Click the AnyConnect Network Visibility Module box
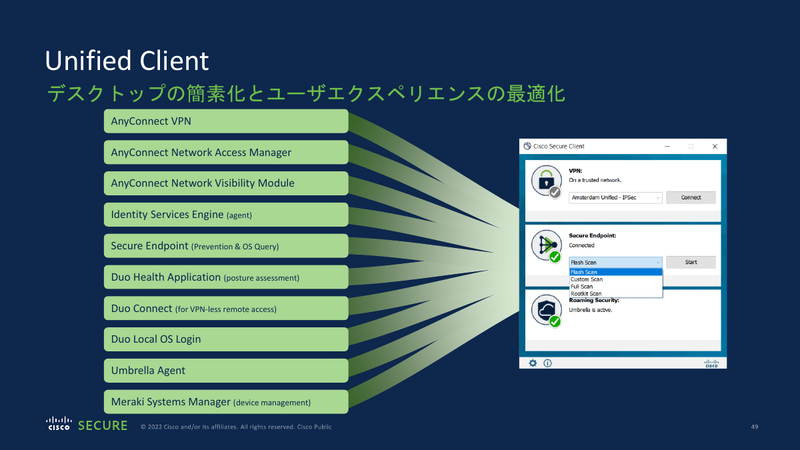 [x=226, y=183]
